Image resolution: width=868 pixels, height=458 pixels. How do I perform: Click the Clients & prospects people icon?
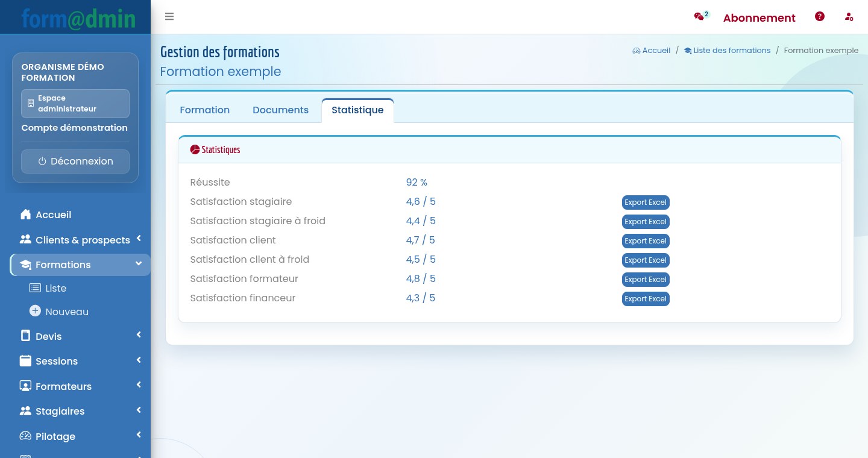pyautogui.click(x=25, y=239)
